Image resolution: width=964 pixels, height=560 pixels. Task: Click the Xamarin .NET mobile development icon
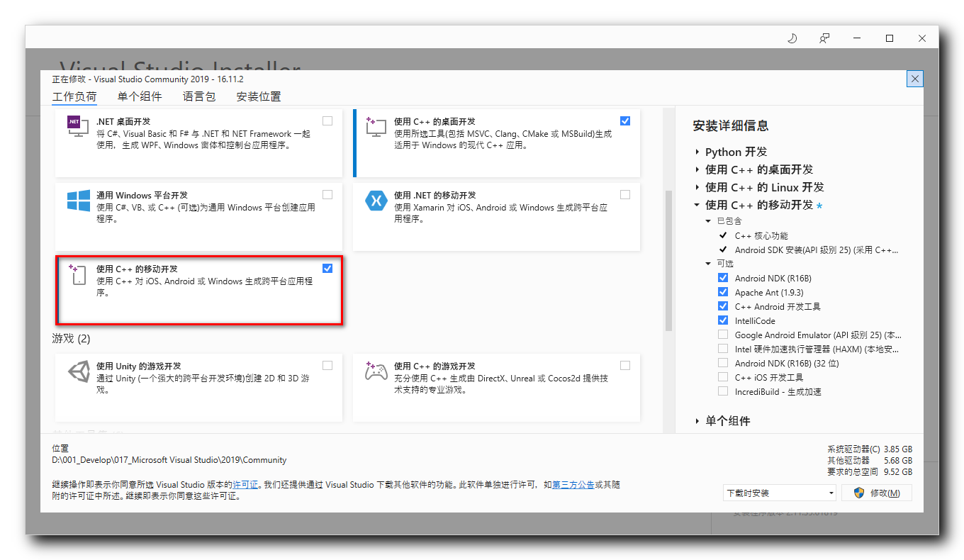(376, 201)
